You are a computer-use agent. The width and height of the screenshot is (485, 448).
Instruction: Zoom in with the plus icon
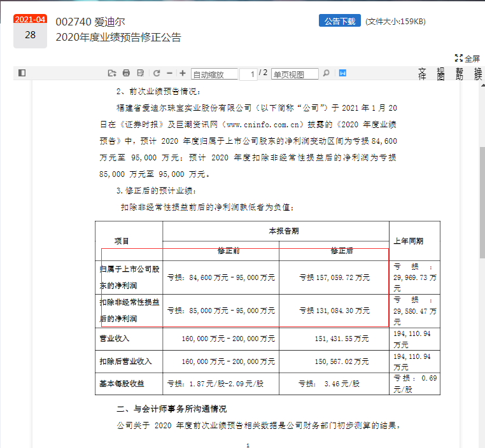(x=183, y=73)
